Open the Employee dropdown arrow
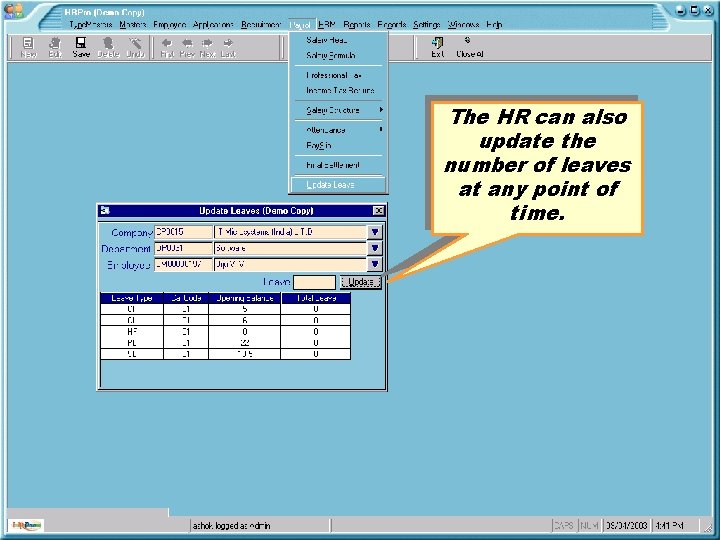This screenshot has width=720, height=540. [x=375, y=264]
